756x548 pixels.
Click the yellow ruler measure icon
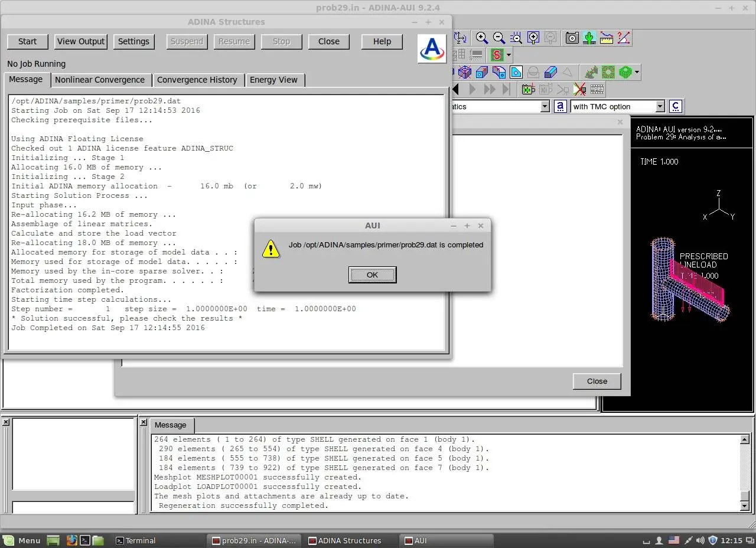click(x=607, y=38)
